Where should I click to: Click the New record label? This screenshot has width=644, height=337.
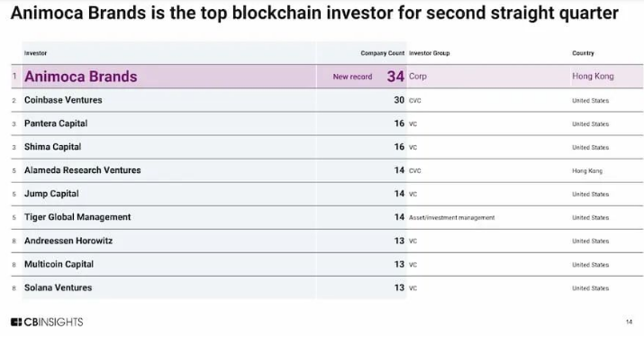[x=352, y=77]
